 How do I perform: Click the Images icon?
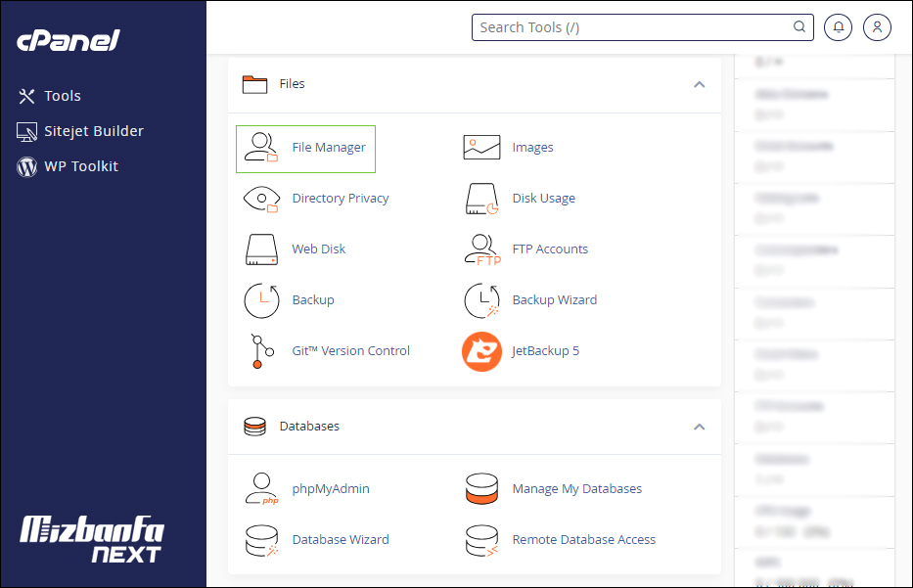(x=481, y=148)
